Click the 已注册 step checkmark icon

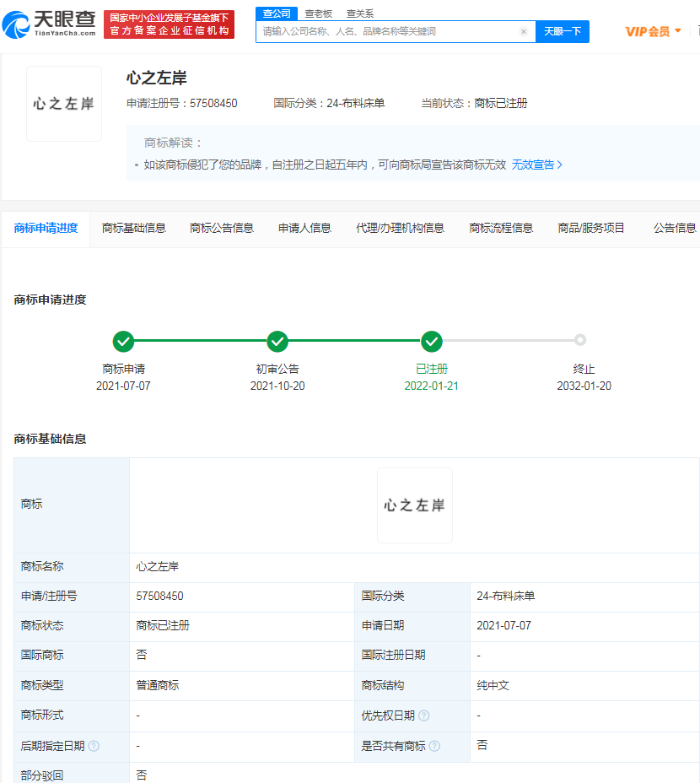click(432, 342)
